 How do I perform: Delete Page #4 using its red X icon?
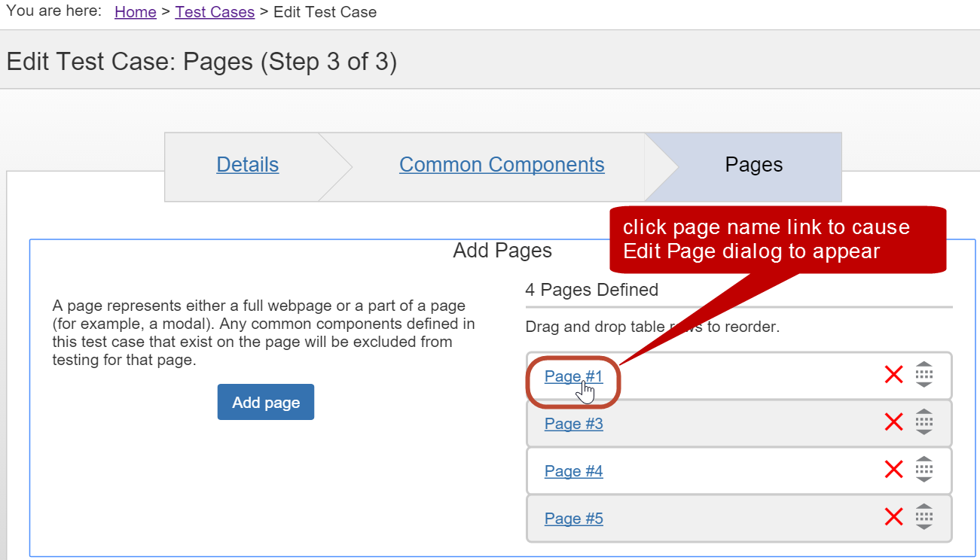pyautogui.click(x=893, y=470)
